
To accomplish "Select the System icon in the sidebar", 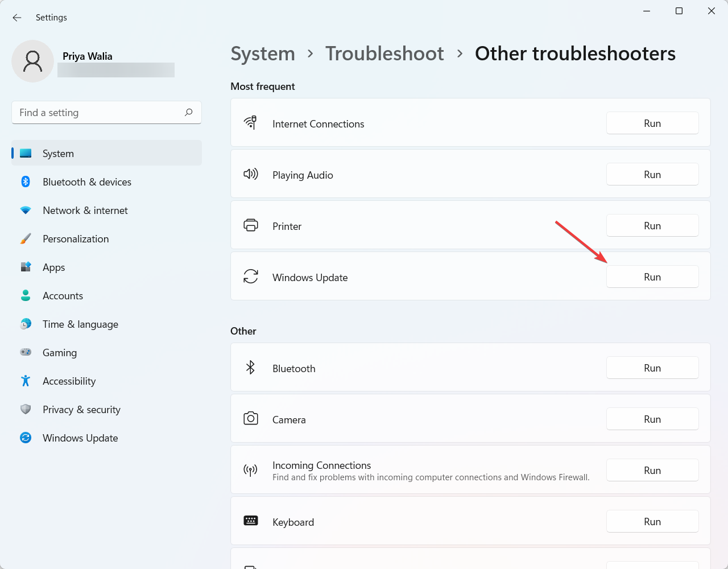I will tap(26, 153).
